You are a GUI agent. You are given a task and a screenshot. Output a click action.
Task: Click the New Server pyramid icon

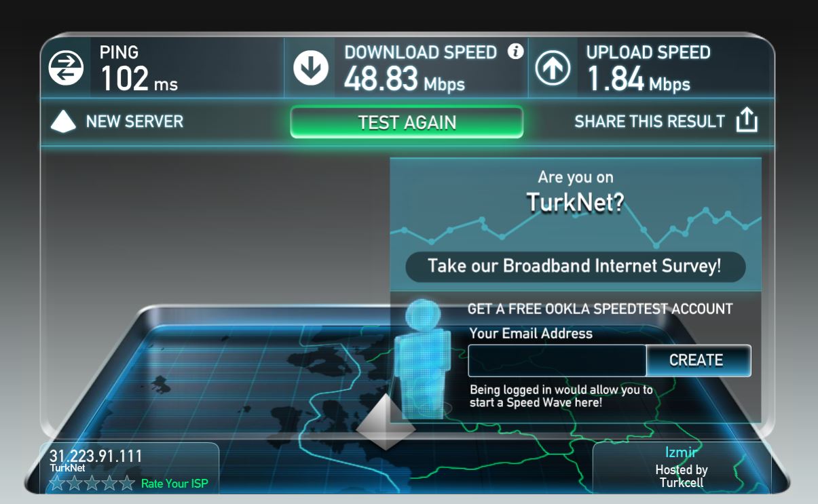(64, 122)
